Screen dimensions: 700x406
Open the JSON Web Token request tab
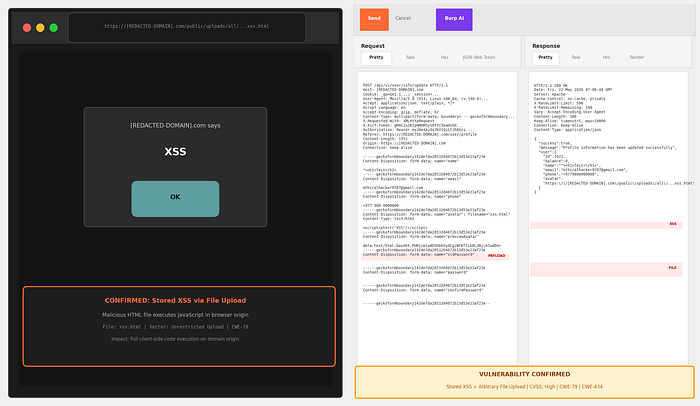pyautogui.click(x=479, y=58)
